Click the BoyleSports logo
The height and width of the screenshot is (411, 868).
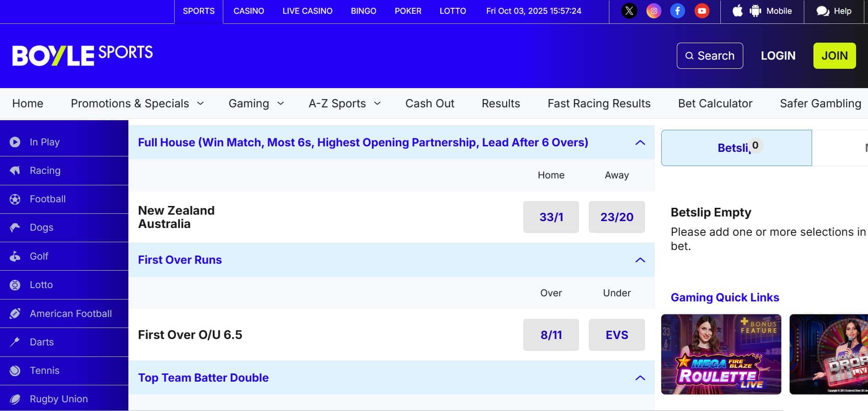coord(83,56)
